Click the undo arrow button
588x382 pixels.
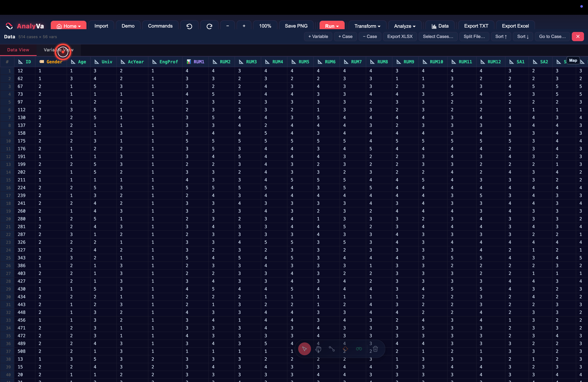click(189, 26)
